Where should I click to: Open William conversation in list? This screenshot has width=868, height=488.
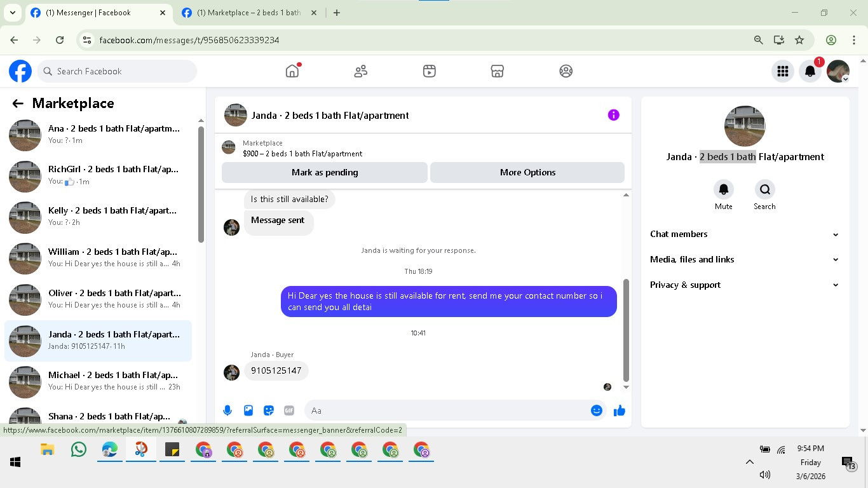tap(98, 257)
